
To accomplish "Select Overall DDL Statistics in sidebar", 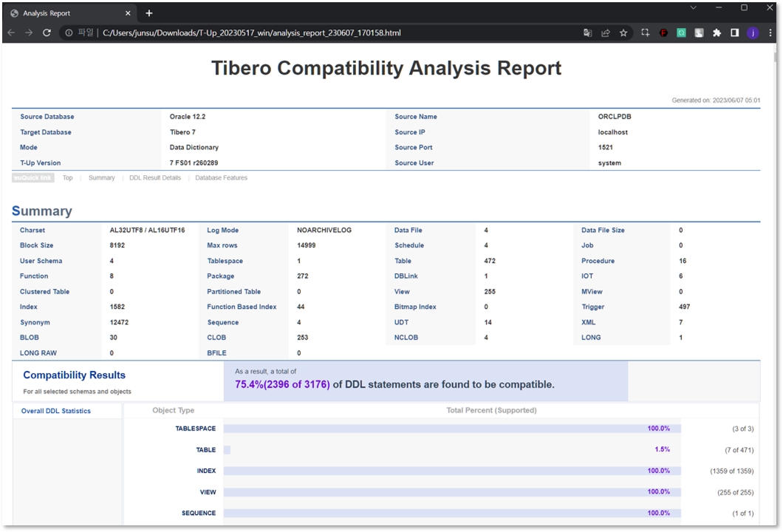I will click(56, 411).
